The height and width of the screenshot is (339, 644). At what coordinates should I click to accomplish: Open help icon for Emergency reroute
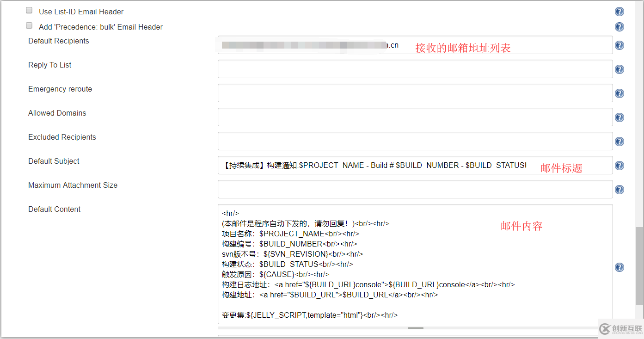click(619, 93)
